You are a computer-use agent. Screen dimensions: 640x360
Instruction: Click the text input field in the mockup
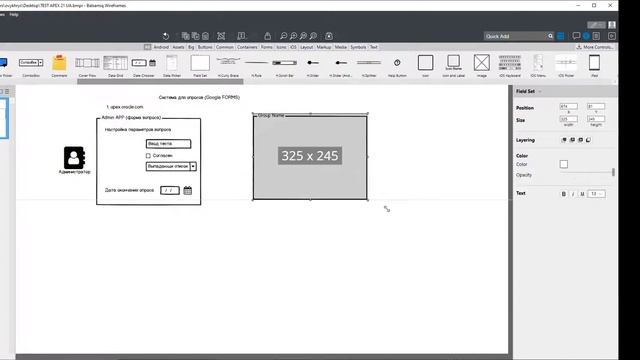pyautogui.click(x=168, y=144)
